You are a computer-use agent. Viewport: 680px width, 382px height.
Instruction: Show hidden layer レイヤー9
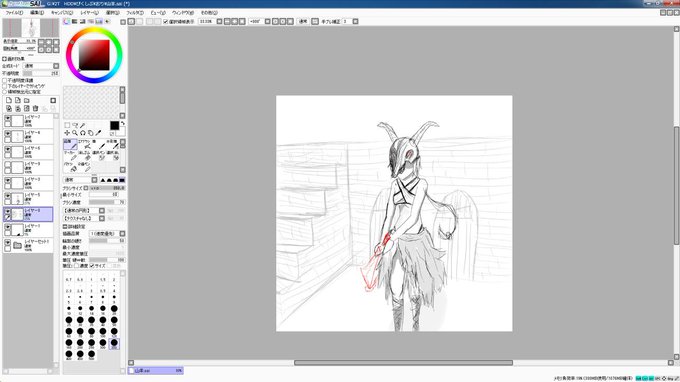[8, 164]
